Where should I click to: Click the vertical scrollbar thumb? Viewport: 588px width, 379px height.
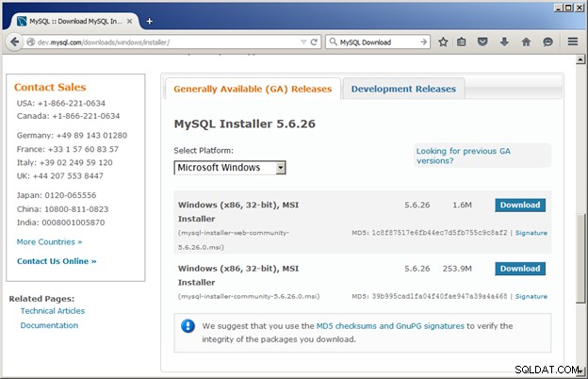click(x=580, y=258)
